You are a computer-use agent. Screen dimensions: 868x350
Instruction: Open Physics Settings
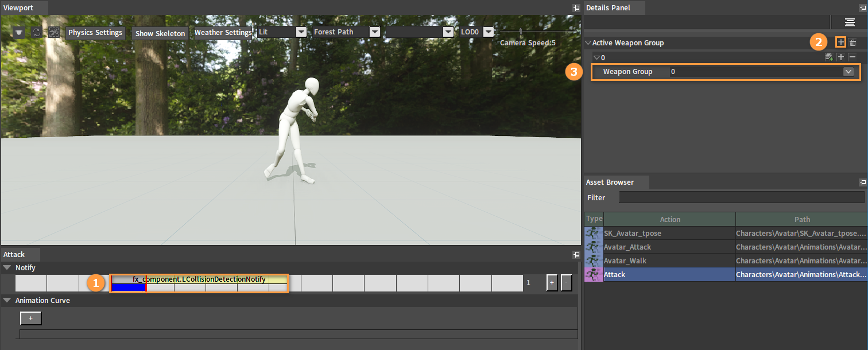pyautogui.click(x=95, y=33)
